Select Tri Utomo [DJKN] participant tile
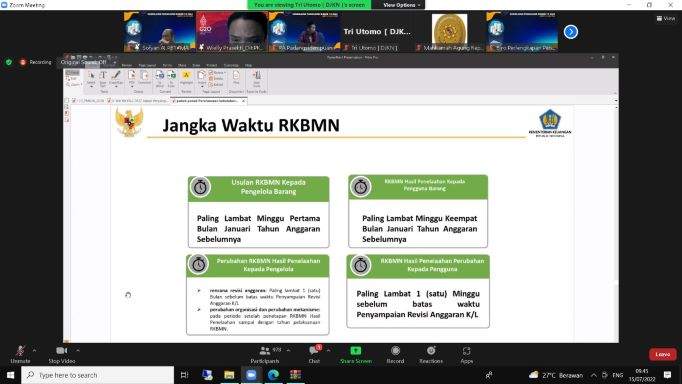The width and height of the screenshot is (682, 384). coord(377,32)
